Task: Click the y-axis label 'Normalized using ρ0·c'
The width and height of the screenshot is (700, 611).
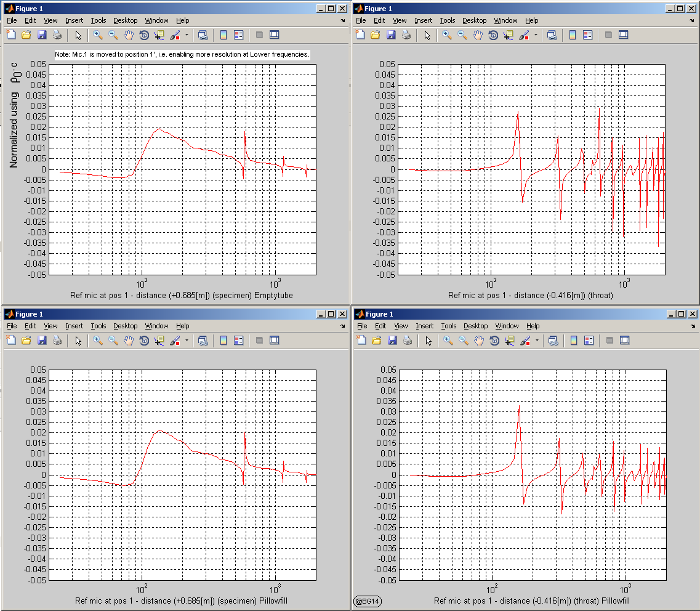Action: [x=14, y=115]
